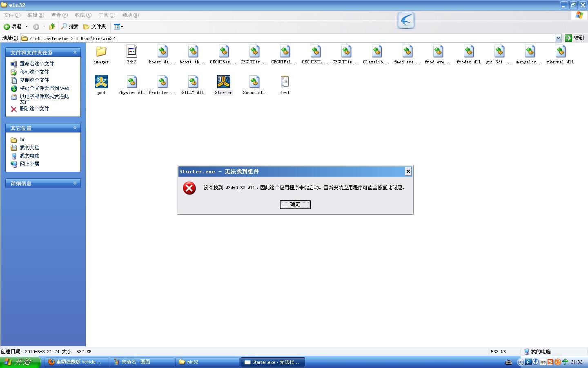The image size is (588, 368).
Task: Open the Views dropdown in toolbar
Action: pyautogui.click(x=118, y=27)
